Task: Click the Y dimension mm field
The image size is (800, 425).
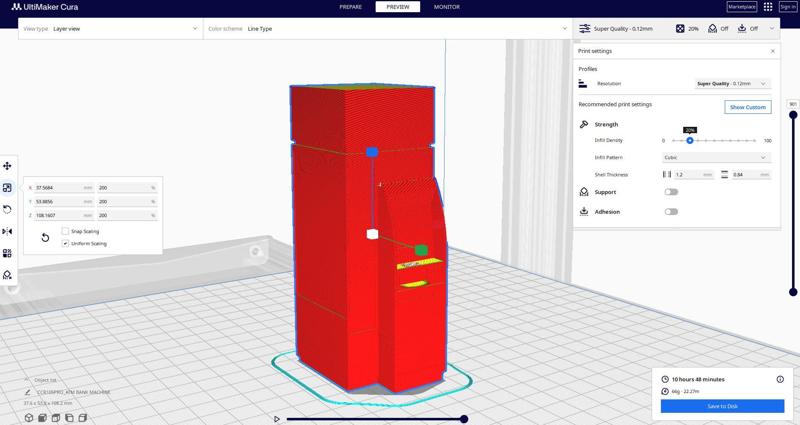Action: click(x=64, y=202)
